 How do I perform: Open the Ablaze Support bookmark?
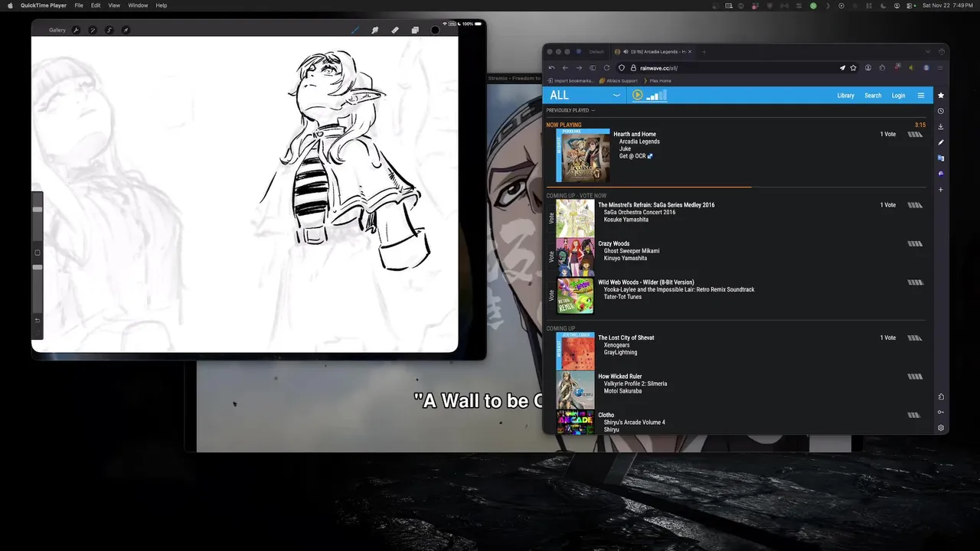tap(619, 80)
